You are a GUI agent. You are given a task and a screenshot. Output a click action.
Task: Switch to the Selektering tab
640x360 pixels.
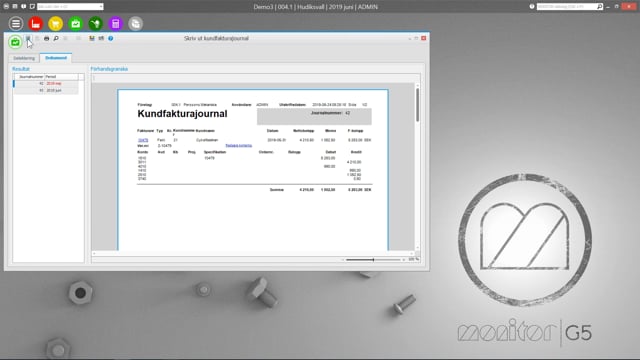coord(24,58)
